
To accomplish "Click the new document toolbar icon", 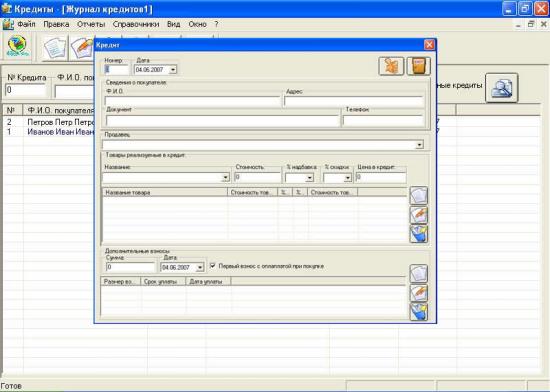I will 55,48.
